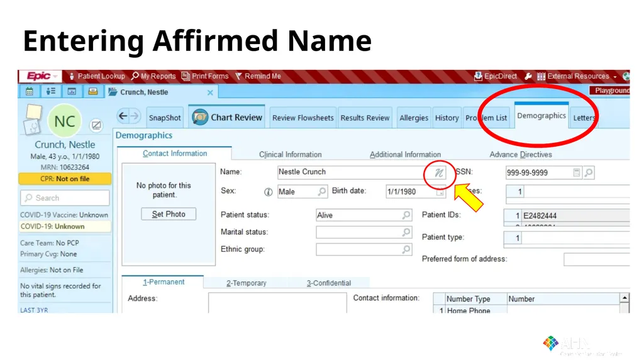
Task: Click Care Team: No PCP in sidebar
Action: point(49,243)
